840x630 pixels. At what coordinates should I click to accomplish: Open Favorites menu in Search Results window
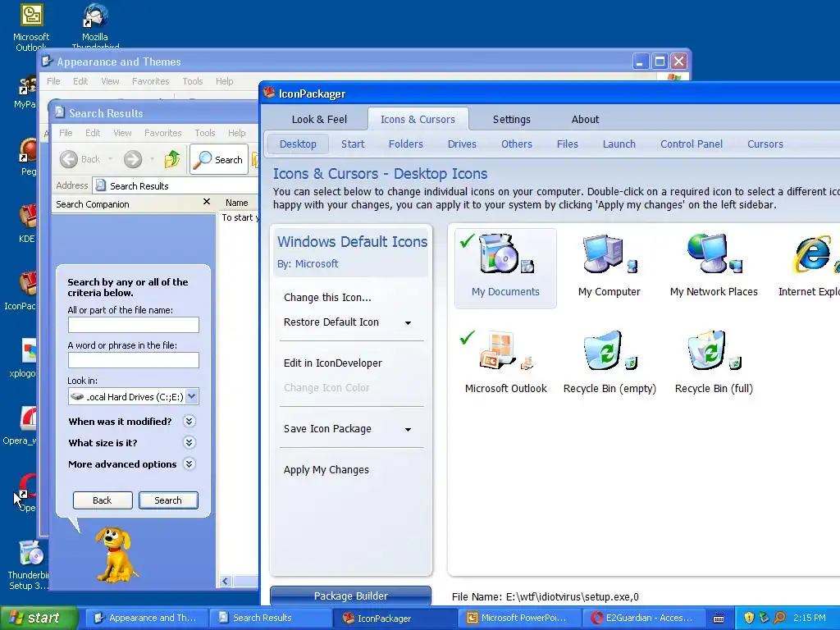(163, 133)
